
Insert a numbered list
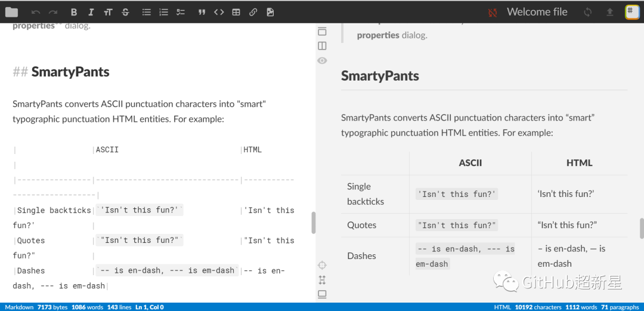click(x=164, y=13)
